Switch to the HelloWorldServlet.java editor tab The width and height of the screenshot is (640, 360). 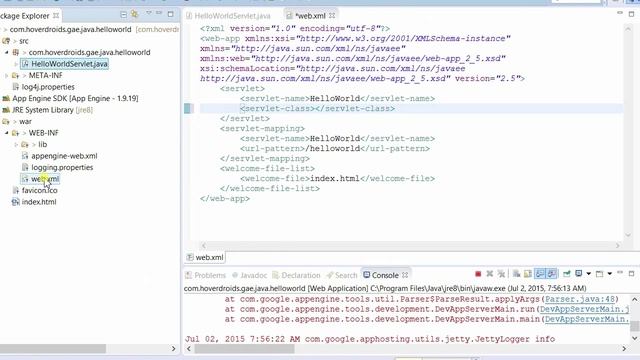228,16
